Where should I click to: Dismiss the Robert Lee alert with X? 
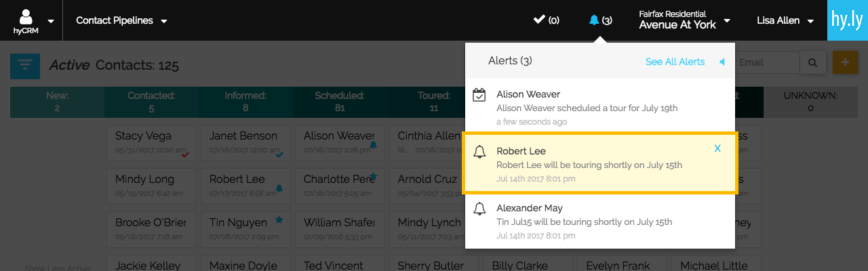tap(717, 148)
